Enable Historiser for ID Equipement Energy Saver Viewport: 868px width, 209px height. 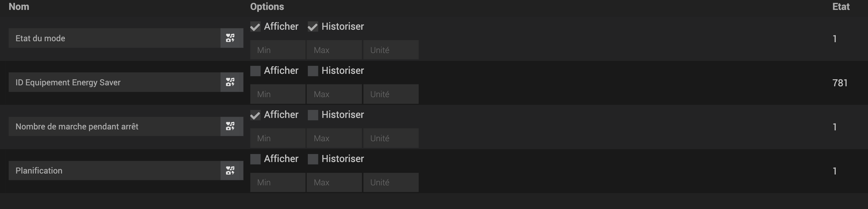313,71
